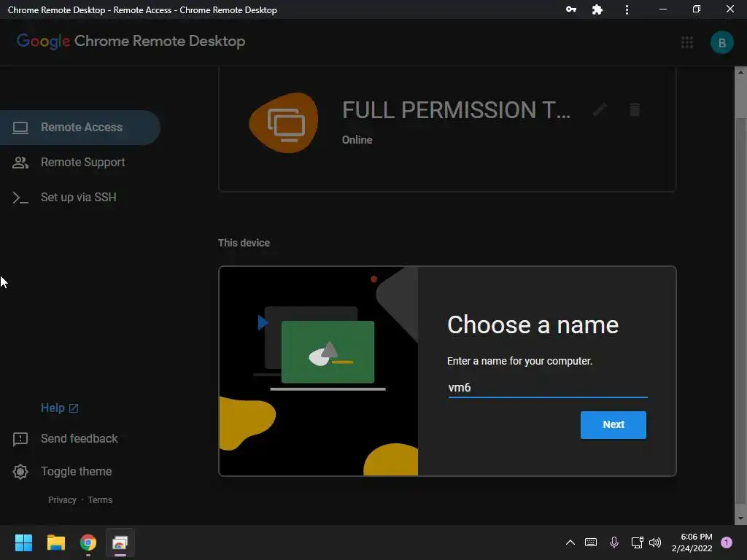Image resolution: width=747 pixels, height=560 pixels.
Task: Open Set up via SSH
Action: click(78, 197)
